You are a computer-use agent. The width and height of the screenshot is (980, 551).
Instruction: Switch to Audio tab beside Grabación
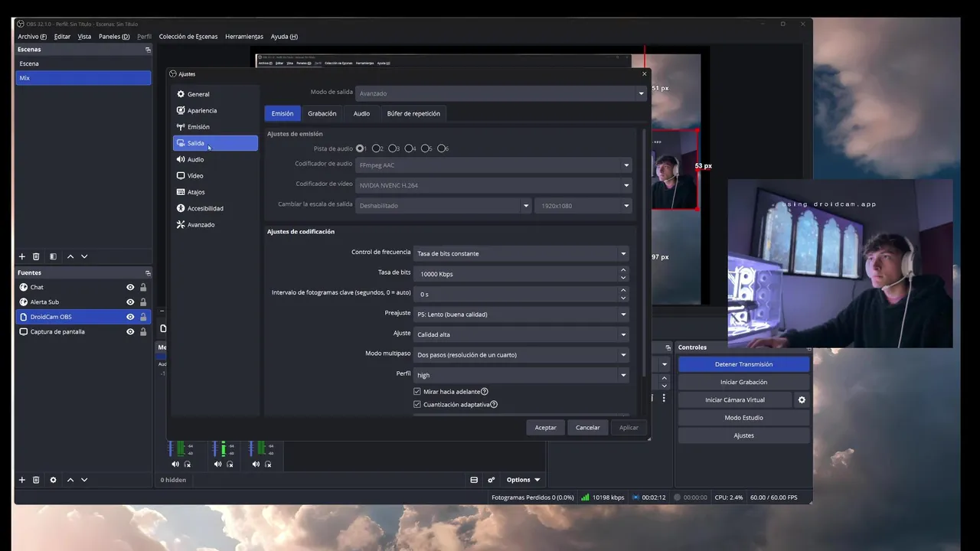pyautogui.click(x=361, y=113)
